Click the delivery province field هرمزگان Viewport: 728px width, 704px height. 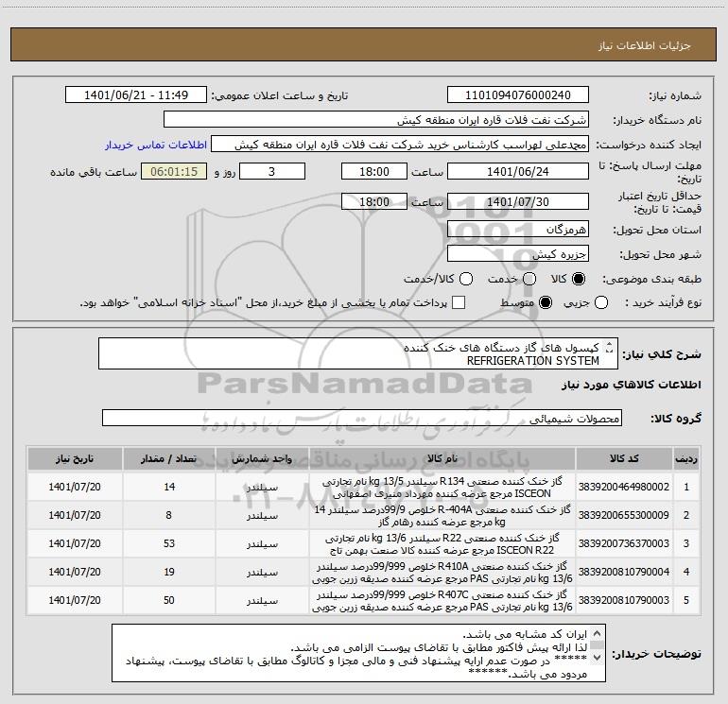click(x=518, y=230)
